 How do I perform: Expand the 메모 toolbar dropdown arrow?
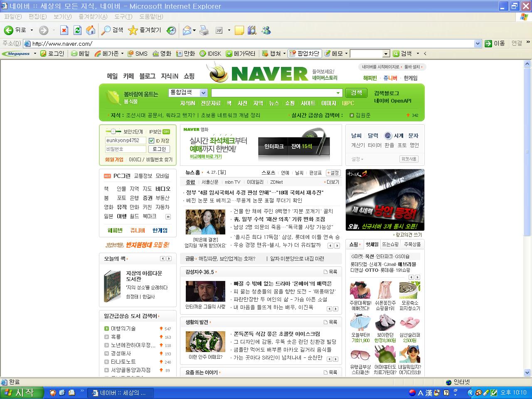[x=346, y=54]
